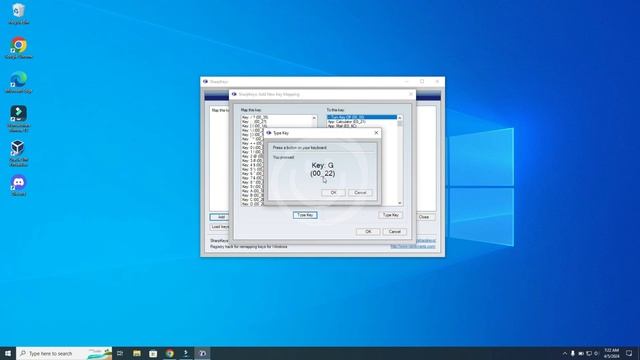Image resolution: width=640 pixels, height=360 pixels.
Task: Click OK in Add New Key Mapping dialog
Action: click(368, 232)
